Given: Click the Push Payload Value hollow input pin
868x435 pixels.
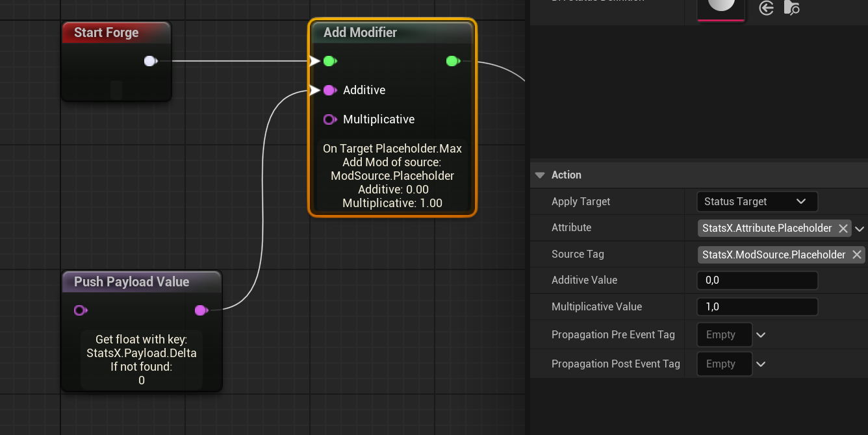Looking at the screenshot, I should 80,310.
